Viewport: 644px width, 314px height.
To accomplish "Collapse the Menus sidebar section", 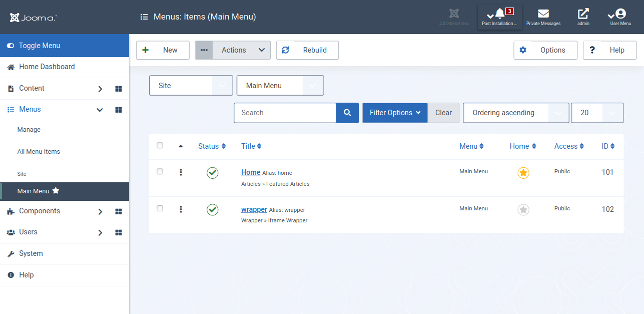I will tap(100, 110).
